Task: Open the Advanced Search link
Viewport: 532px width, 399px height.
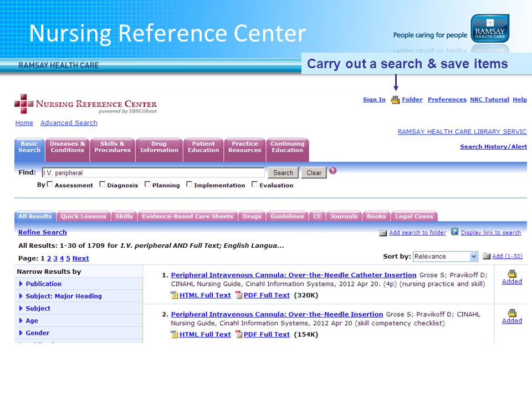Action: (69, 123)
